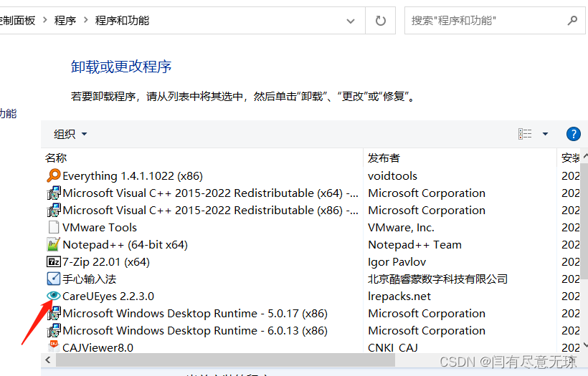The height and width of the screenshot is (376, 588).
Task: Expand the chevron before 程序 in breadcrumb
Action: (45, 20)
